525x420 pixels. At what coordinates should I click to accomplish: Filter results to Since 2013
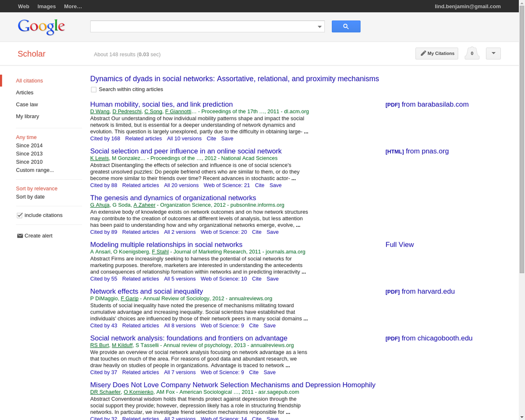29,154
